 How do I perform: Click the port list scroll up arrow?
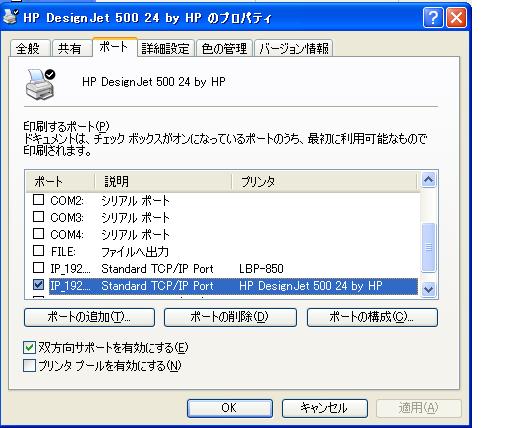(428, 180)
